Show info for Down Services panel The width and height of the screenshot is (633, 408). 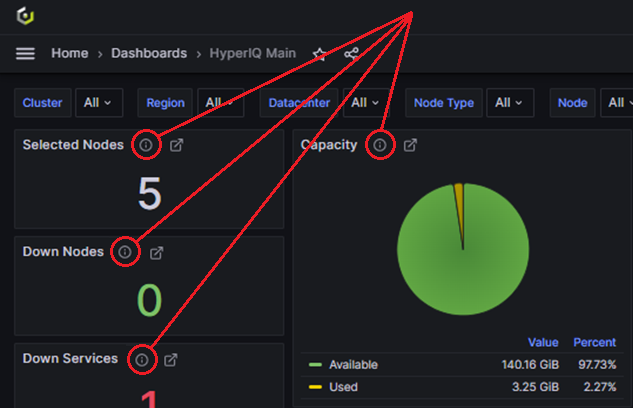(142, 360)
